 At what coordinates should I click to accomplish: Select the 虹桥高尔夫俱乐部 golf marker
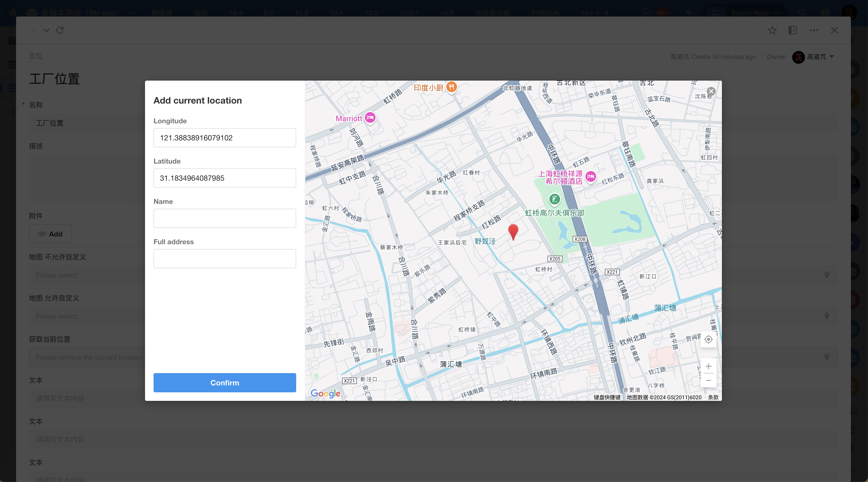555,199
